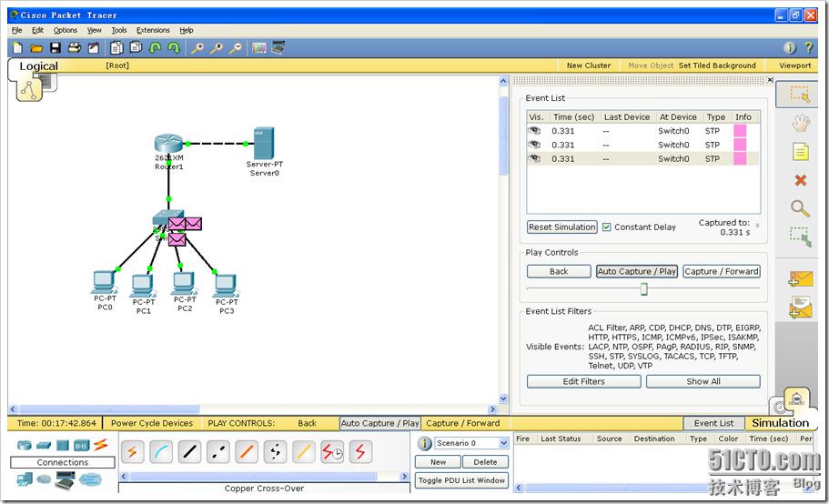Screen dimensions: 829x504
Task: Click the Reset Simulation button
Action: [562, 227]
